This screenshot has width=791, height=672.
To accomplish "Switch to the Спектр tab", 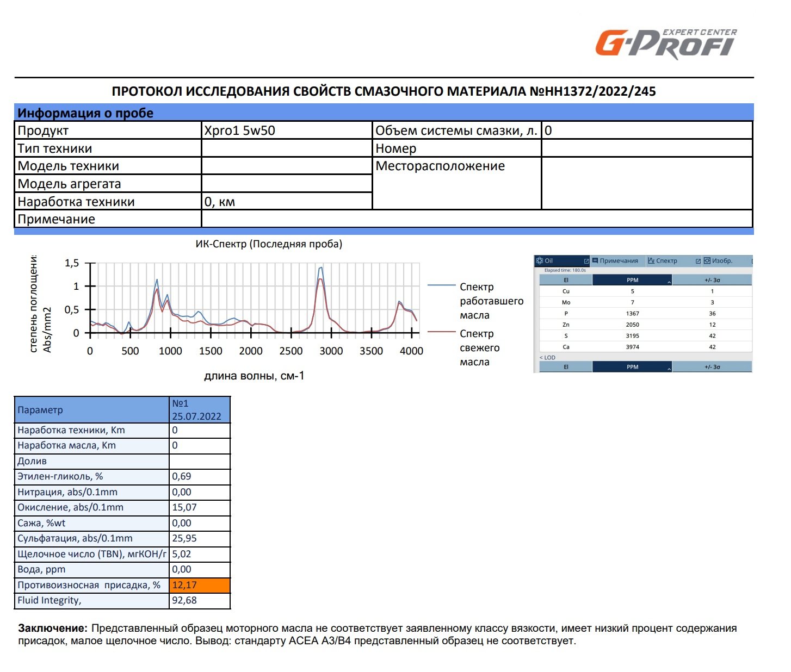I will pos(673,261).
